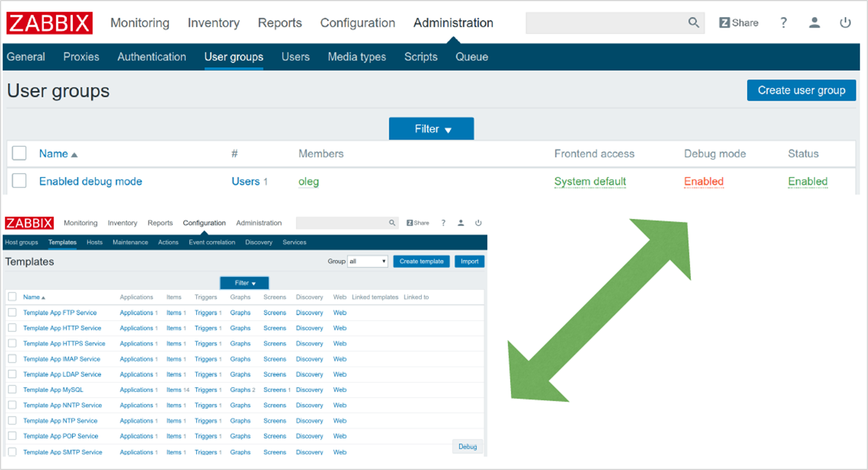Sort Templates by Name column
This screenshot has height=470, width=868.
(34, 297)
